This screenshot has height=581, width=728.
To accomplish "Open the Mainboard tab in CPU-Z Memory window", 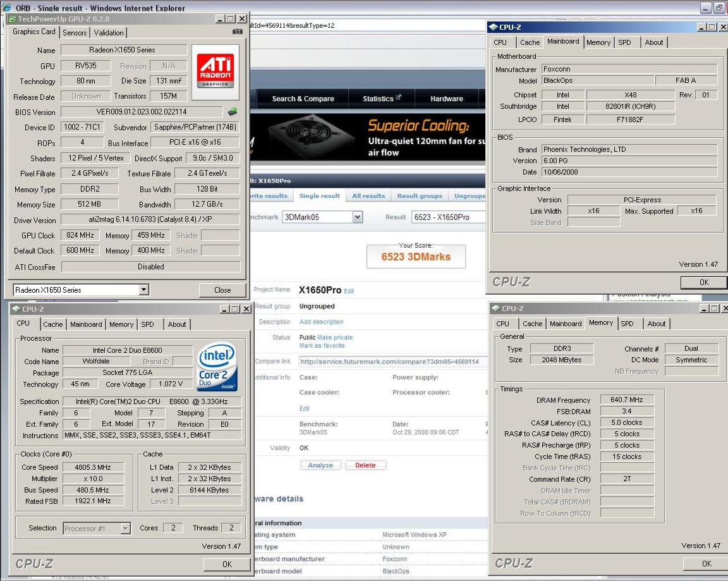I will 566,324.
